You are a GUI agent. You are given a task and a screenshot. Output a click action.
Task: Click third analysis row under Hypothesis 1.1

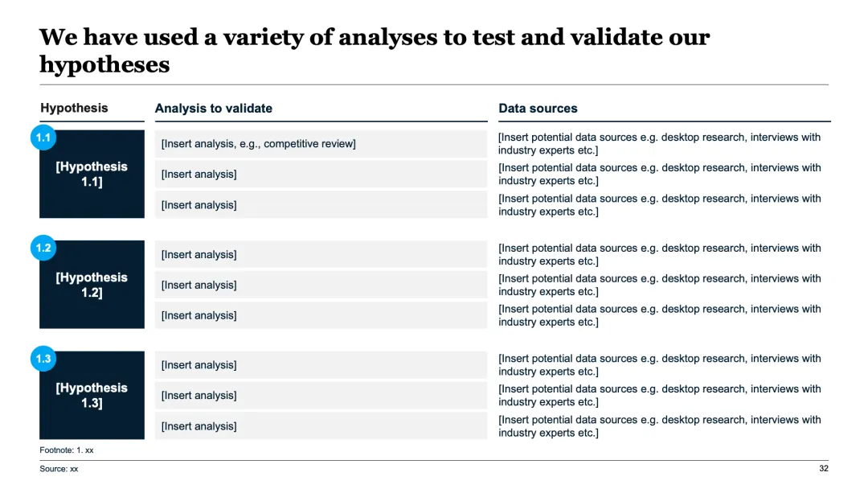point(321,205)
